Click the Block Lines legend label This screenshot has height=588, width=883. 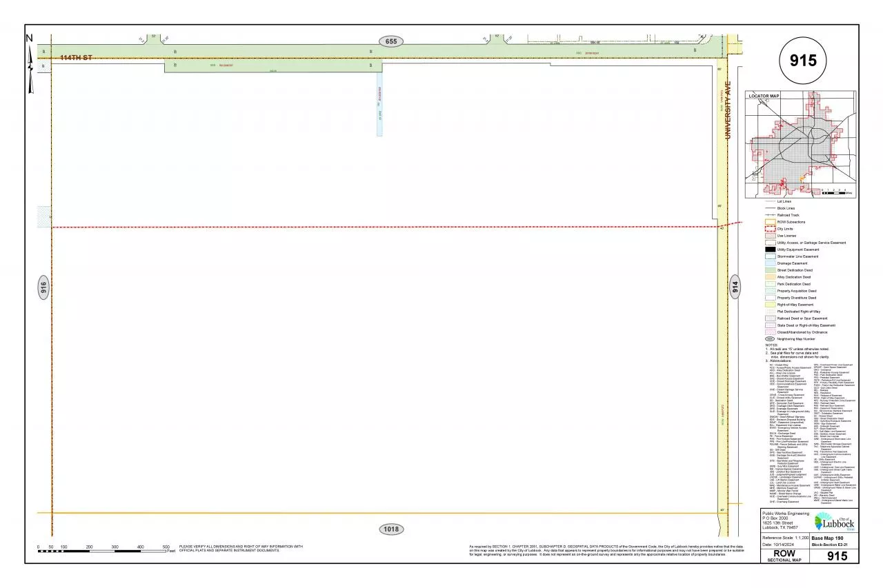(x=786, y=208)
